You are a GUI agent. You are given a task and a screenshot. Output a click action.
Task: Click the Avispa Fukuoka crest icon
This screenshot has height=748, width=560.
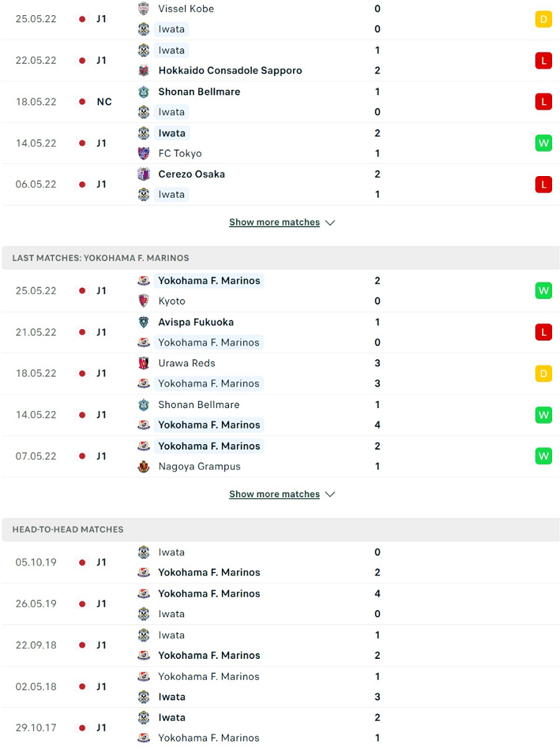click(x=144, y=322)
